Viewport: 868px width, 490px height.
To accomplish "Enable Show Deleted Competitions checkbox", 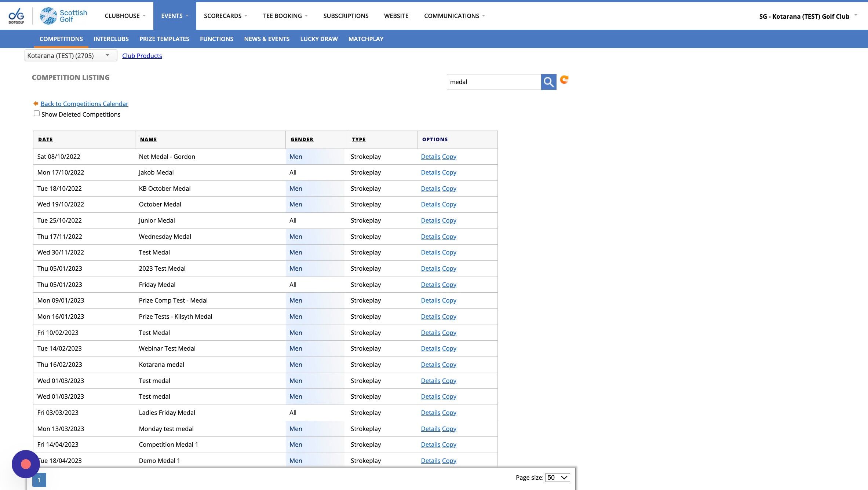I will tap(37, 114).
